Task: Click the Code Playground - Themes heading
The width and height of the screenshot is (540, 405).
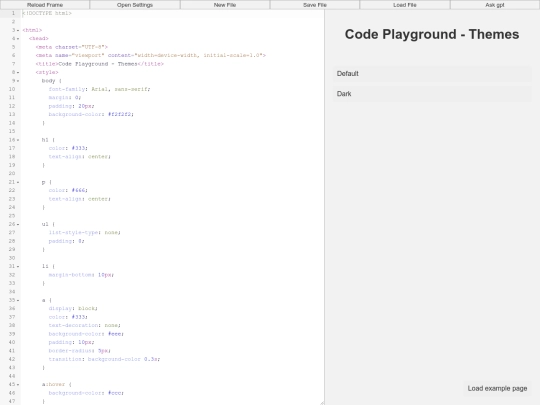Action: 432,34
